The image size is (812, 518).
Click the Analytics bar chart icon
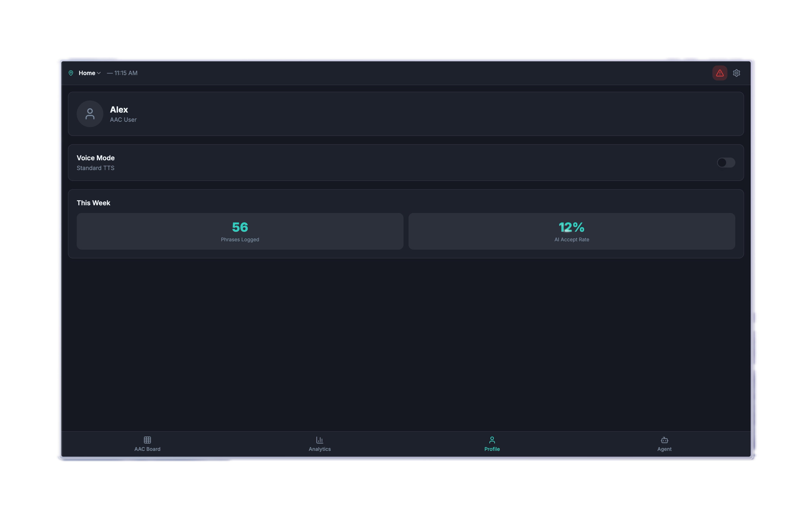[x=319, y=440]
